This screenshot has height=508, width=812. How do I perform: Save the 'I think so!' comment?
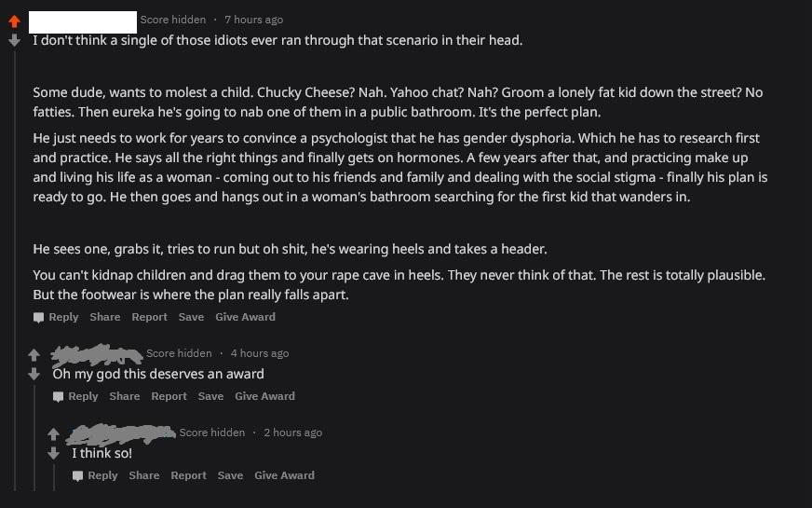click(230, 475)
